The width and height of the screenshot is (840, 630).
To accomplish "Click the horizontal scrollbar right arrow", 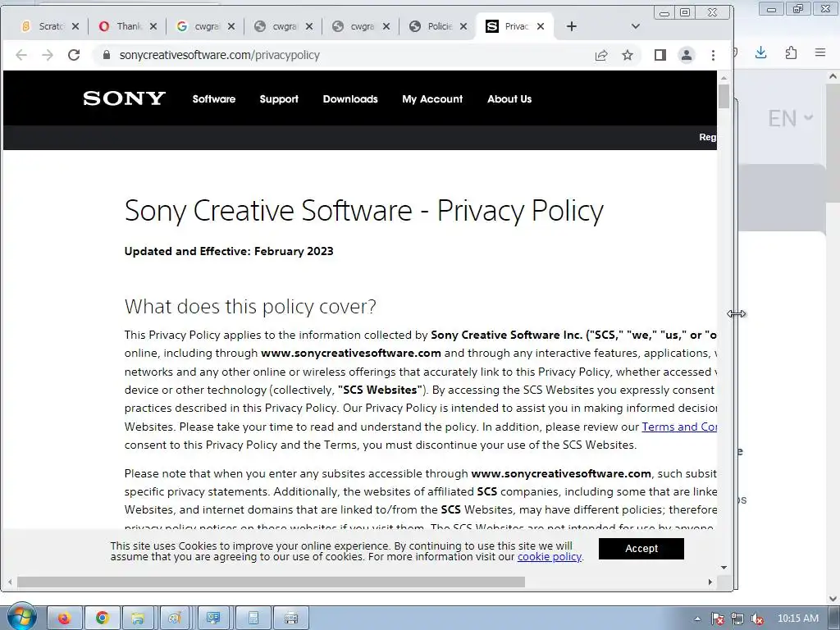I will 710,582.
